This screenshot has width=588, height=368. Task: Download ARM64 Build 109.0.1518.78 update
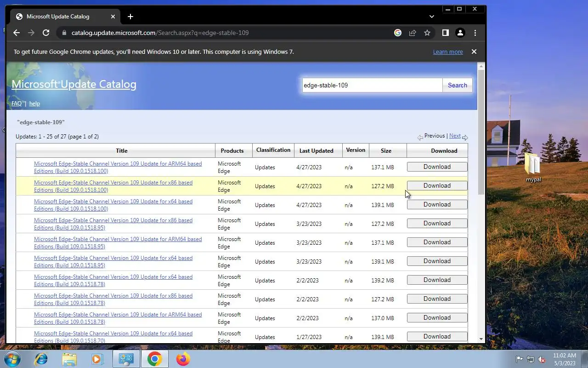[x=437, y=318]
